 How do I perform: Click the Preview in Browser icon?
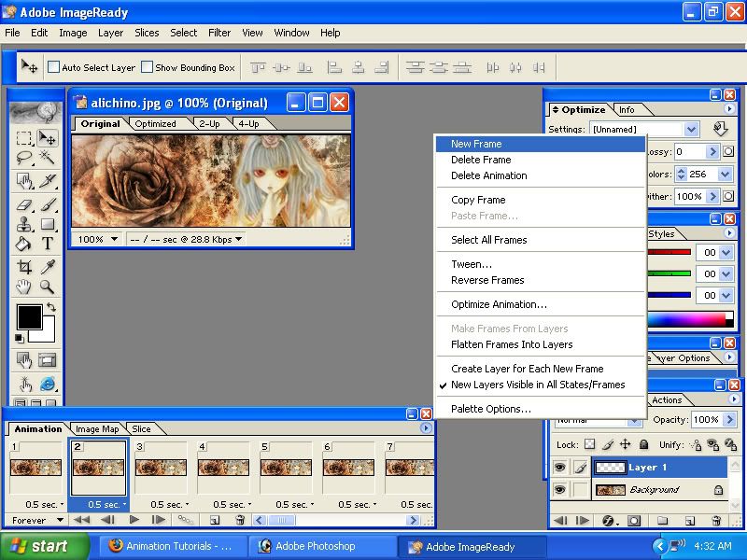[47, 384]
